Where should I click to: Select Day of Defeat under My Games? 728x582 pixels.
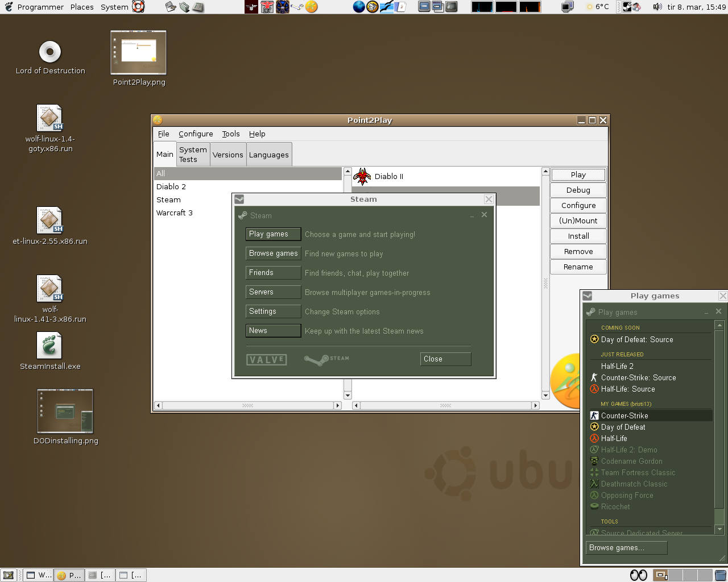point(651,427)
